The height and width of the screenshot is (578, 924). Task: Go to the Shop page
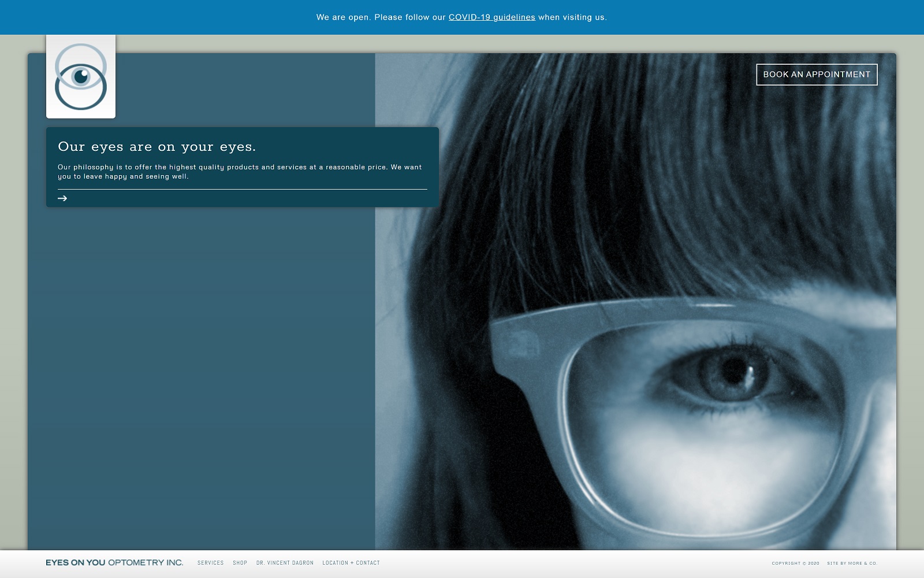[240, 563]
